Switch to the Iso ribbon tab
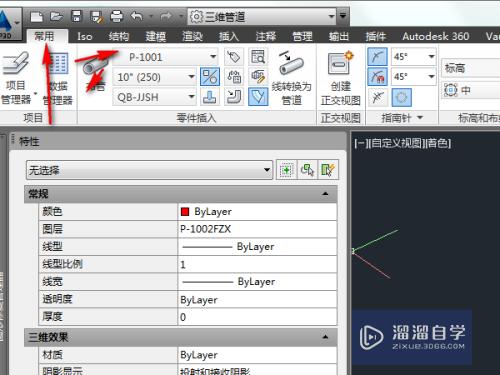 (x=85, y=36)
